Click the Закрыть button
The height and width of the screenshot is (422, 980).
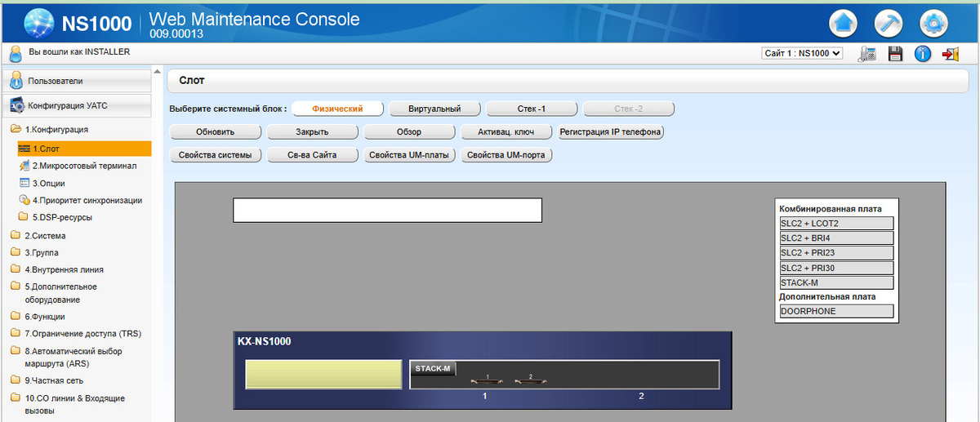pos(312,132)
